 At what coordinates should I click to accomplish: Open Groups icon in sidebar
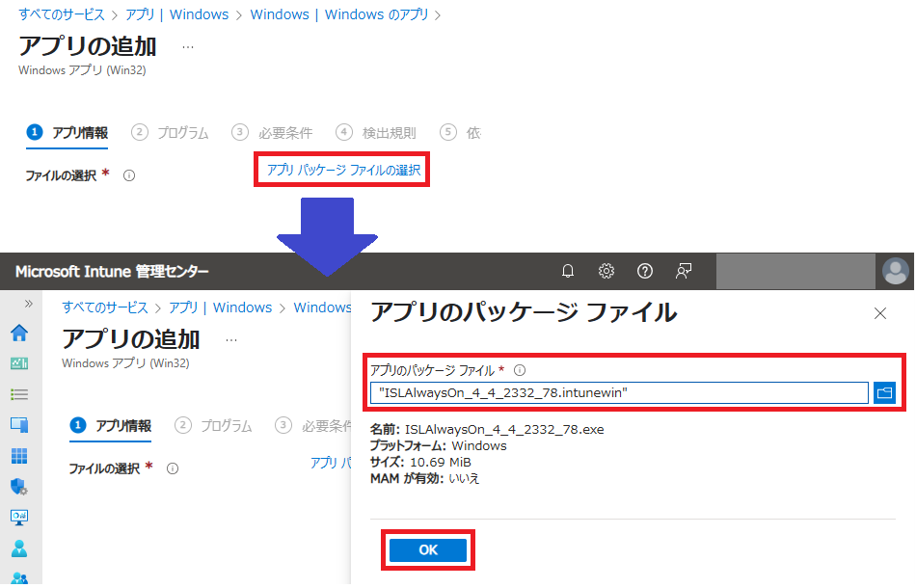(19, 578)
